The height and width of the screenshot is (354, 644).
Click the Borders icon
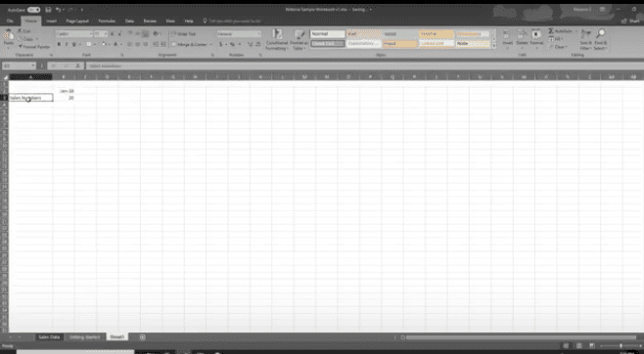(89, 44)
